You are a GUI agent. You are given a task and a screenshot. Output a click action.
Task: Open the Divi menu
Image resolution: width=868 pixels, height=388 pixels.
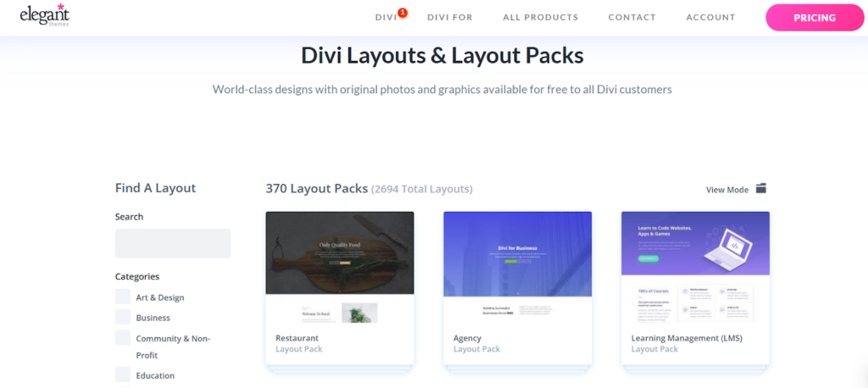pyautogui.click(x=386, y=18)
